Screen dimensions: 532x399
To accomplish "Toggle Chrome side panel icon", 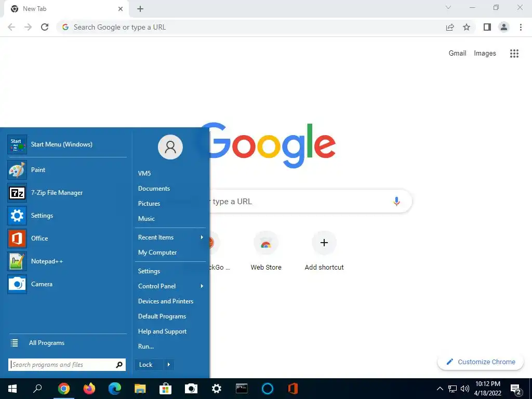I will 487,27.
